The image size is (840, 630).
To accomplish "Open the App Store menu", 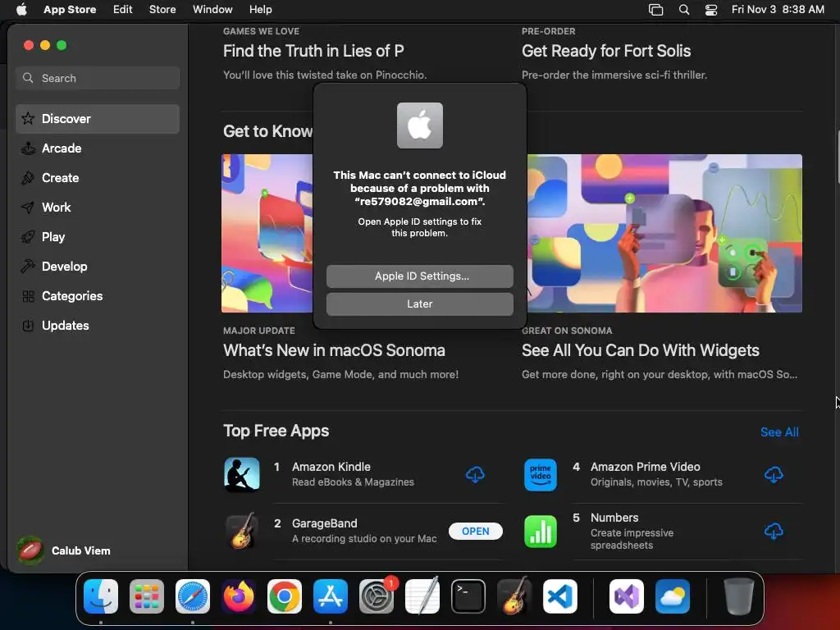I will [x=70, y=10].
